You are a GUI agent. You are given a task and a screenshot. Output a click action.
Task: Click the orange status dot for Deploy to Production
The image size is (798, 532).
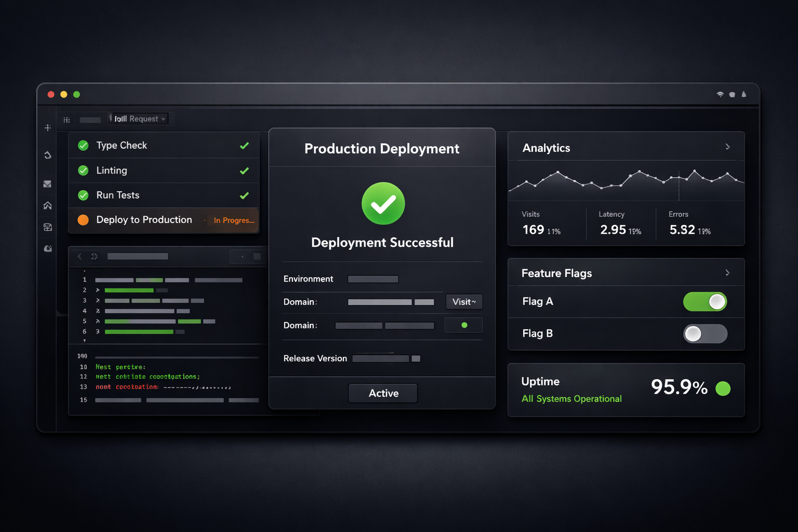click(83, 220)
